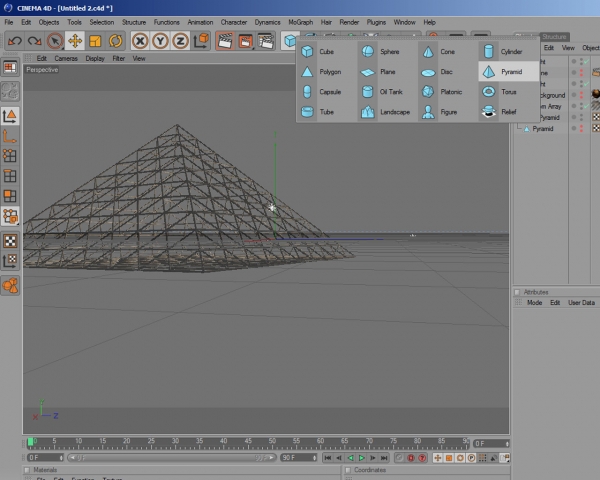Toggle the Attributes panel checkbox
Image resolution: width=600 pixels, height=480 pixels.
click(517, 292)
